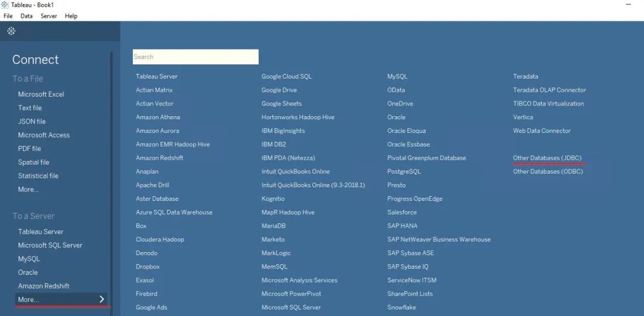Select Vertica connector
Screen dimensions: 644x316
pyautogui.click(x=523, y=117)
